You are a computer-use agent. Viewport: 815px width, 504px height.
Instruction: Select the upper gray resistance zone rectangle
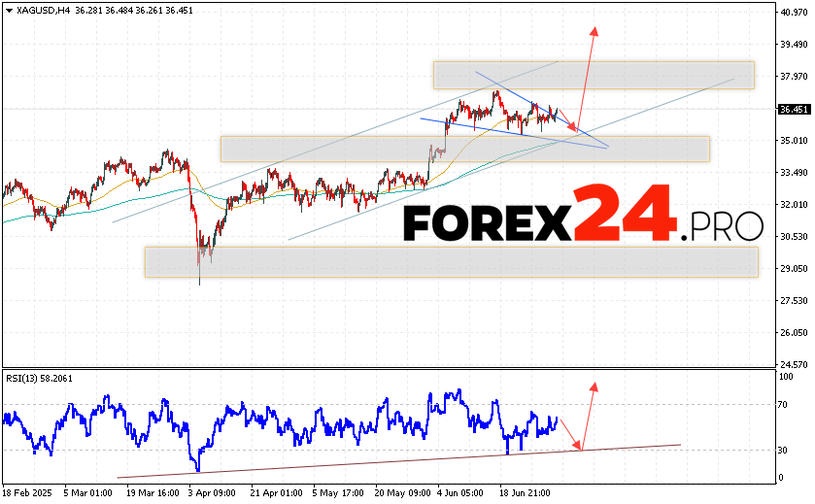(594, 76)
